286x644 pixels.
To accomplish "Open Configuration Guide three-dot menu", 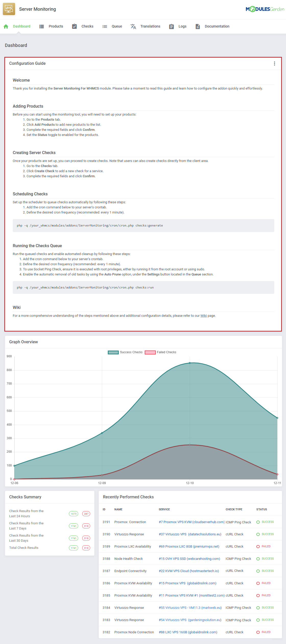I will coord(275,64).
